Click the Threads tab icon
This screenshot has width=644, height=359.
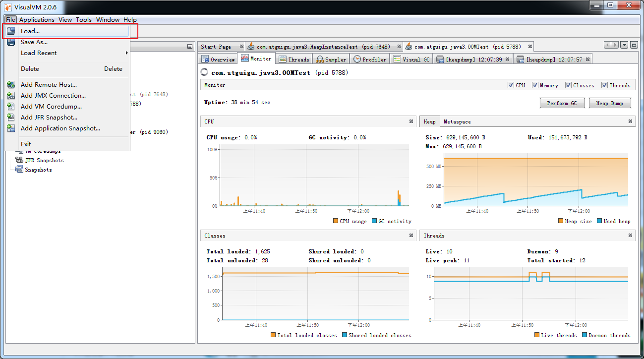pyautogui.click(x=283, y=59)
